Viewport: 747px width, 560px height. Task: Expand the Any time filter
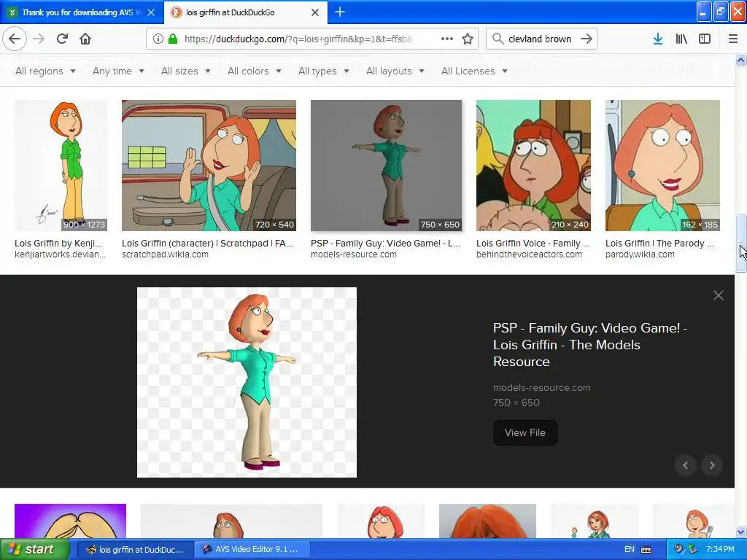pos(118,71)
